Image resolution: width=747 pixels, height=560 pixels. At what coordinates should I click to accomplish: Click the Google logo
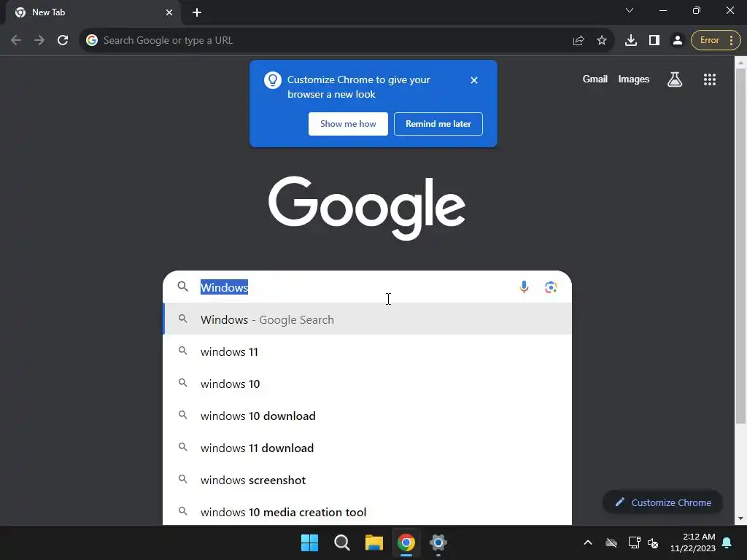tap(366, 208)
